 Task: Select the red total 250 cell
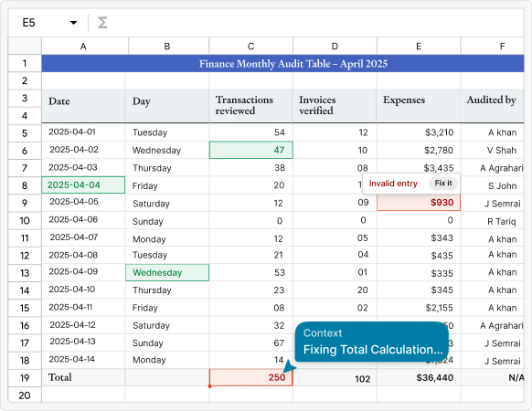tap(250, 377)
